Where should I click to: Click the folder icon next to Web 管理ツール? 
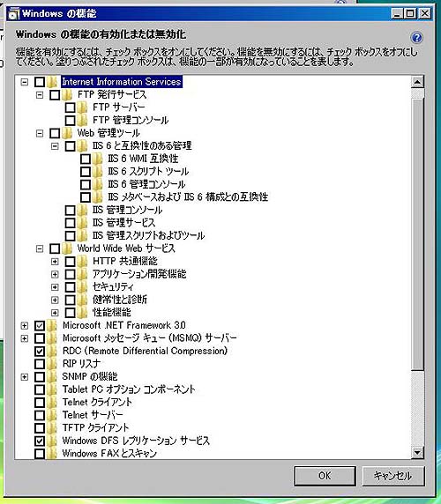coord(67,133)
